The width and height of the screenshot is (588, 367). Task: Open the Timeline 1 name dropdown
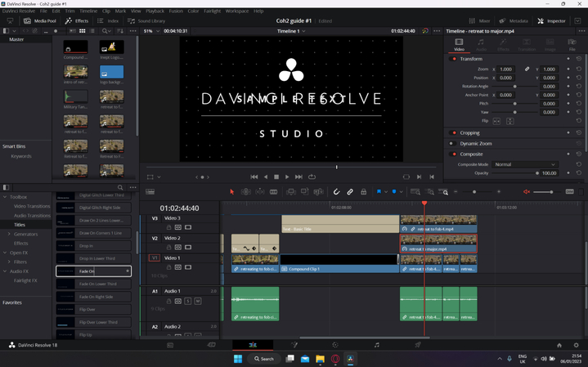click(291, 31)
